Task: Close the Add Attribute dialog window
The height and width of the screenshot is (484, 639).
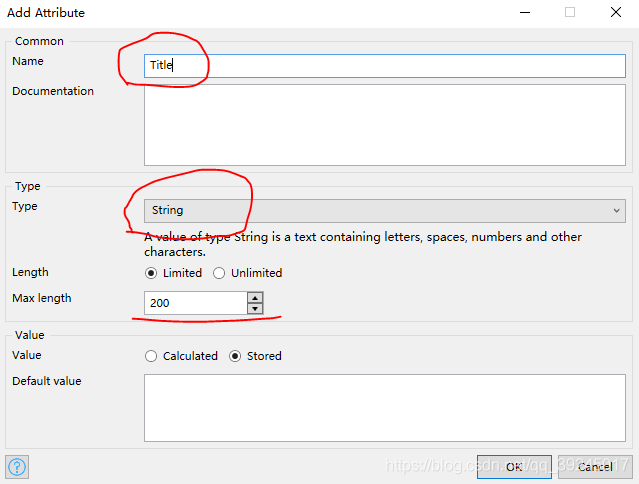Action: click(614, 13)
